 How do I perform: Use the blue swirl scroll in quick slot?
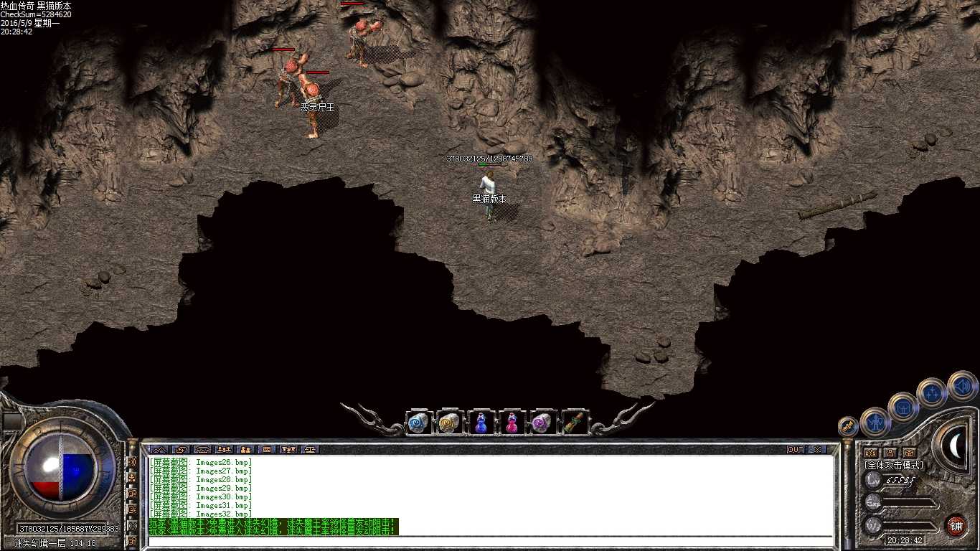(418, 423)
